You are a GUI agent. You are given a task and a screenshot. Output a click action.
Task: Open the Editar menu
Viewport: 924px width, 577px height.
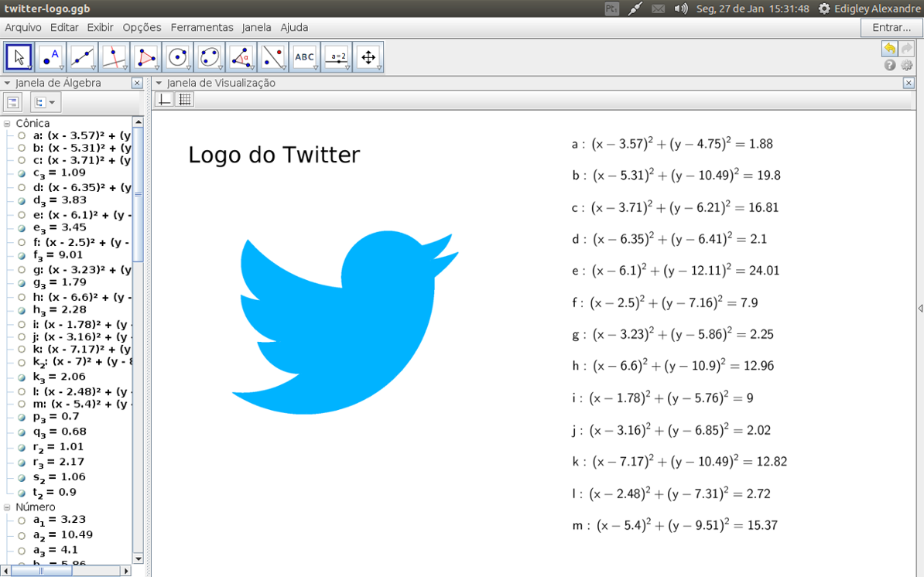point(64,28)
